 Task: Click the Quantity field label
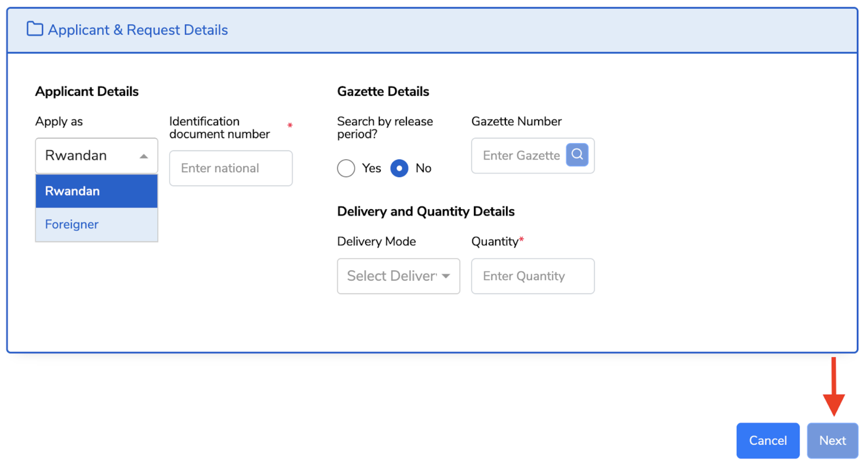[x=494, y=242]
